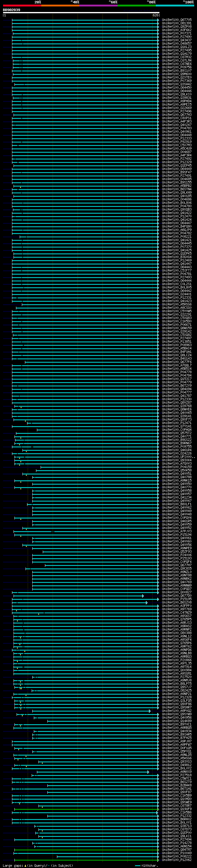The image size is (197, 868).
Task: Open hit UniRef100_Q43437
Action: (x=177, y=40)
